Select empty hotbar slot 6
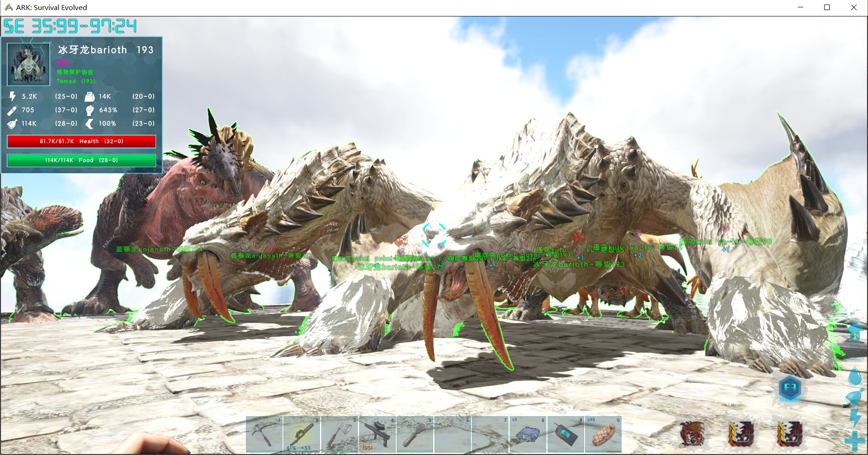 452,434
